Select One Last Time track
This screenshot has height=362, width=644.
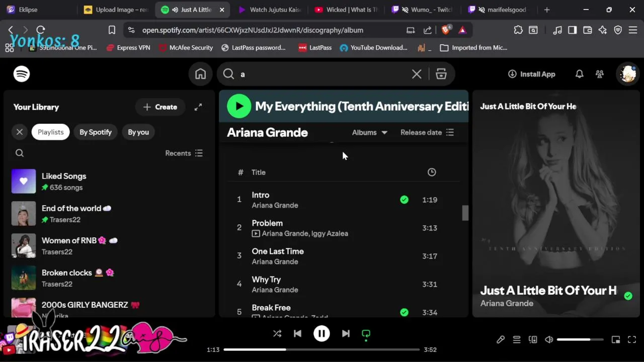tap(278, 251)
